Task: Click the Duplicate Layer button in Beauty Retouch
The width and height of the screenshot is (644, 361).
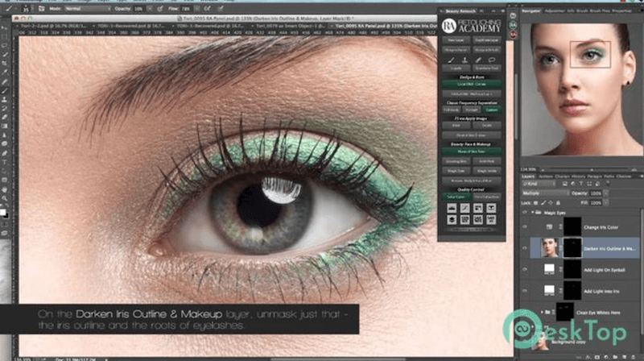Action: [x=487, y=40]
